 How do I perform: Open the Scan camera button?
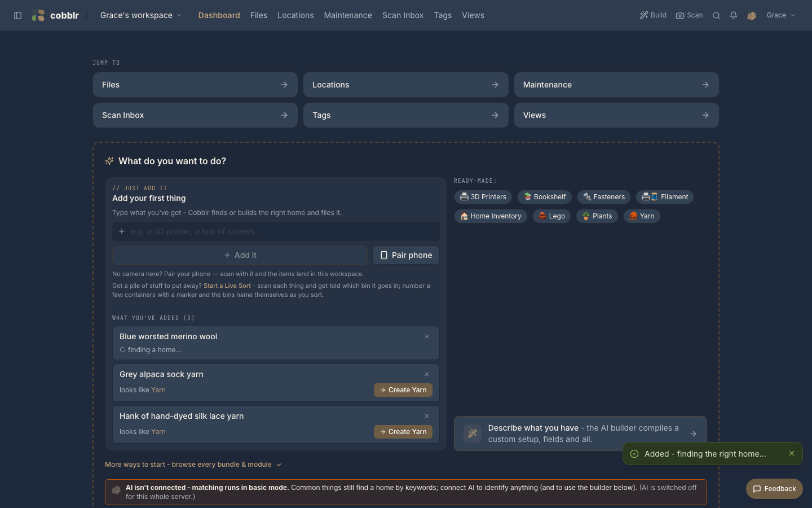[x=689, y=15]
